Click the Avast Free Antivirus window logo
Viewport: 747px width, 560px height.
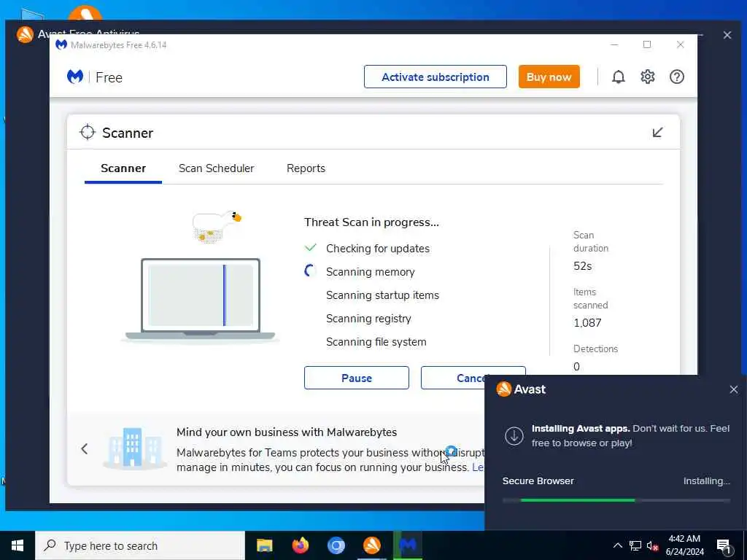(25, 34)
